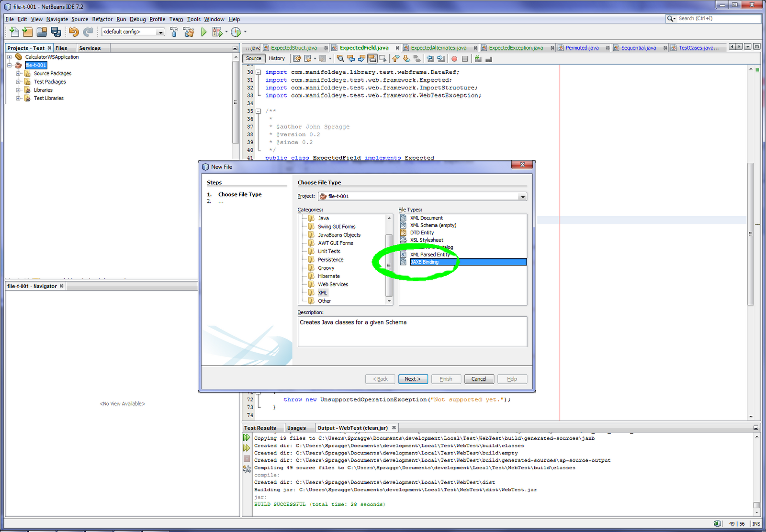Select the Web Services category
This screenshot has height=532, width=766.
333,284
